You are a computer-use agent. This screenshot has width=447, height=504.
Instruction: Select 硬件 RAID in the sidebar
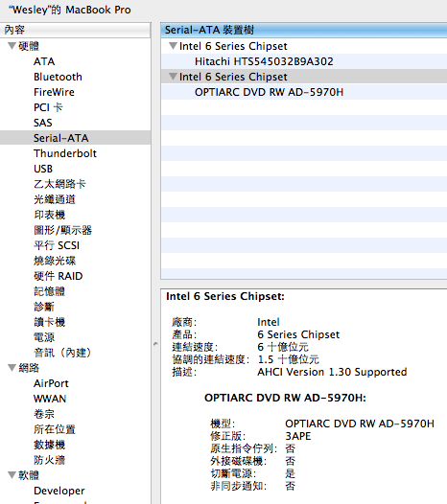click(x=59, y=276)
